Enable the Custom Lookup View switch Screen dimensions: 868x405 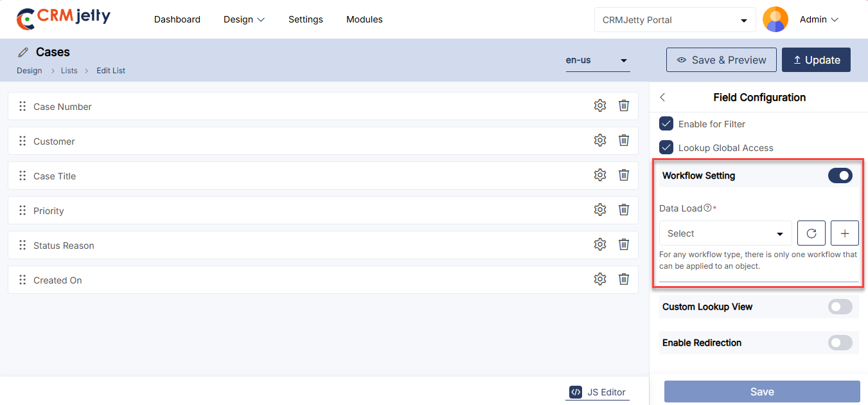(840, 307)
